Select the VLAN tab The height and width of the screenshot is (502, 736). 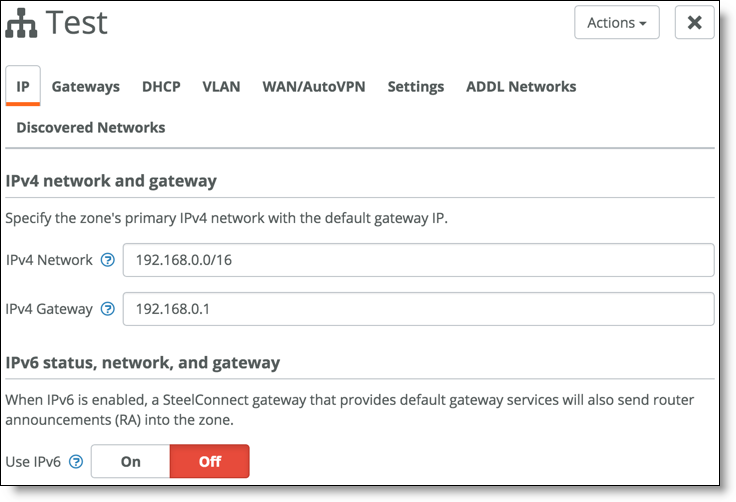pos(221,86)
